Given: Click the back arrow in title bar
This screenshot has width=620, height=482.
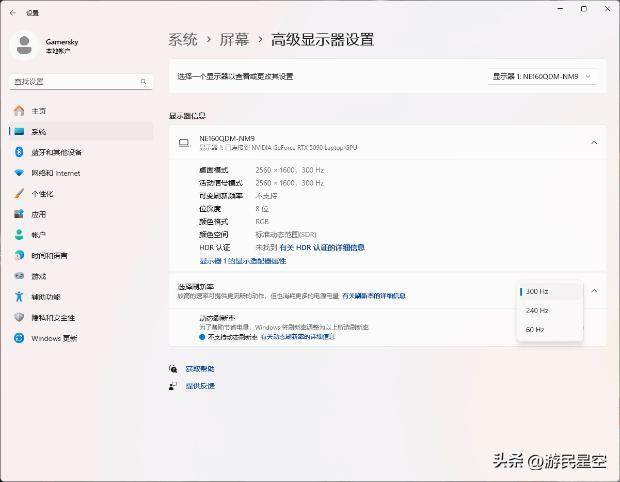Looking at the screenshot, I should [12, 12].
